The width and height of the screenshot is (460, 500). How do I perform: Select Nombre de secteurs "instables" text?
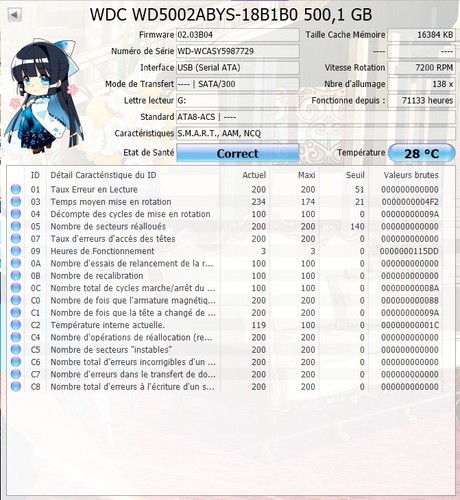111,350
